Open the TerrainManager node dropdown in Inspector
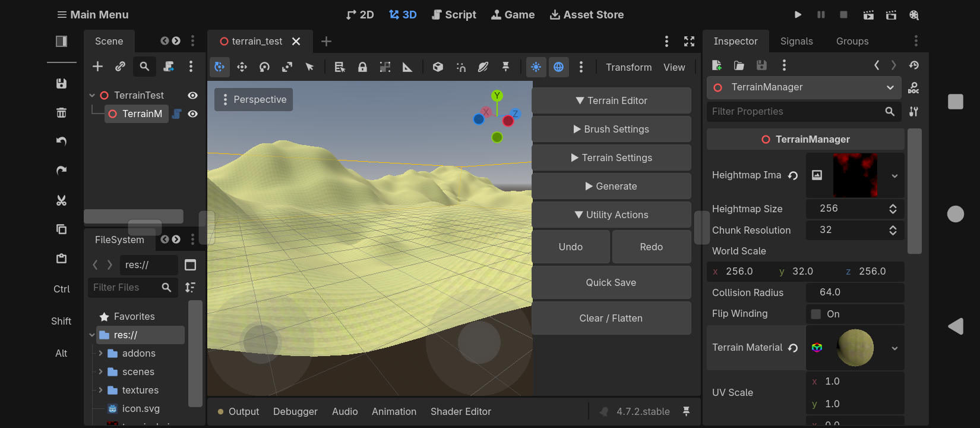 (x=804, y=87)
